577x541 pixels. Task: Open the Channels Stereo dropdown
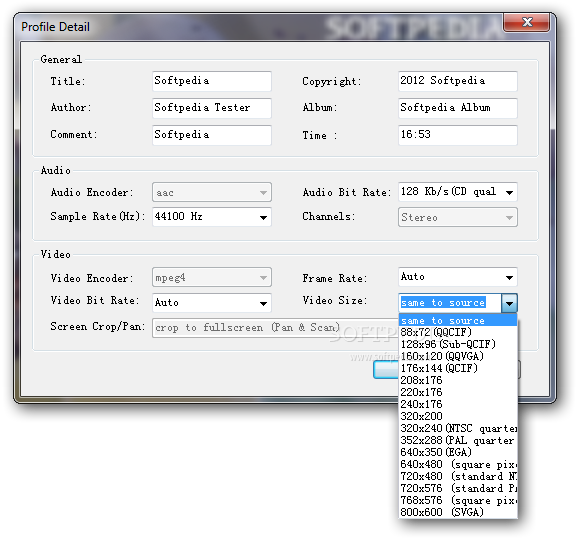[457, 217]
